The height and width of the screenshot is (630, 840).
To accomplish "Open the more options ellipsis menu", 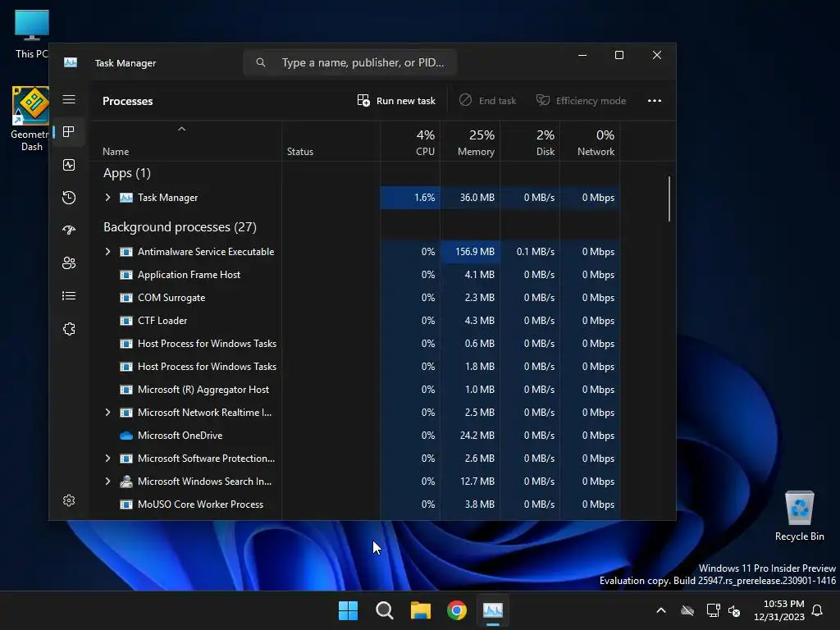I will click(x=654, y=101).
